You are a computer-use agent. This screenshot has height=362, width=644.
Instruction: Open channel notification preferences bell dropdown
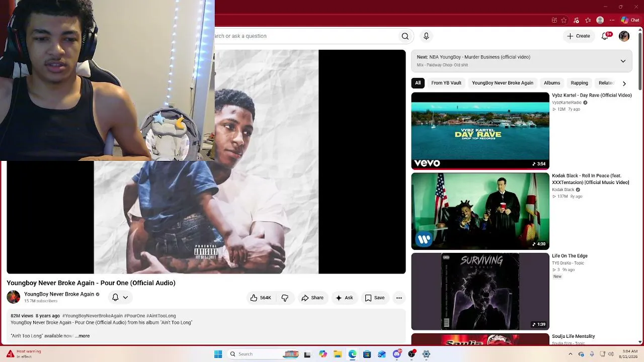tap(120, 298)
